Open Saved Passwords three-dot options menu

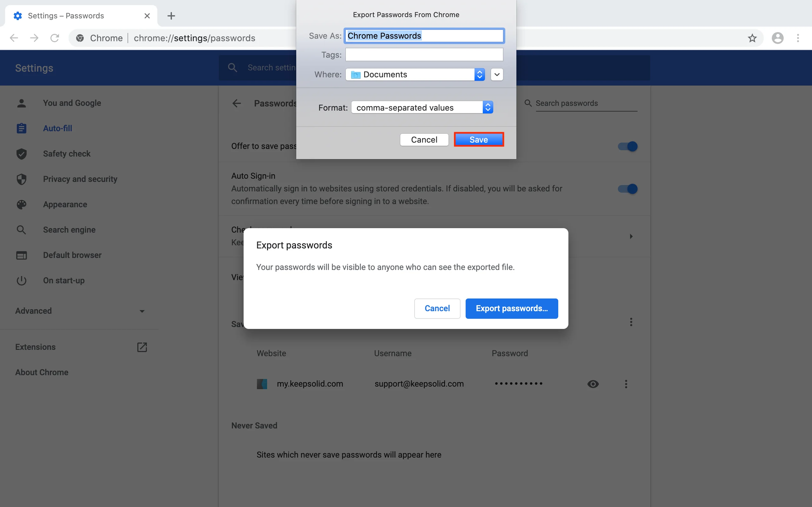[631, 322]
